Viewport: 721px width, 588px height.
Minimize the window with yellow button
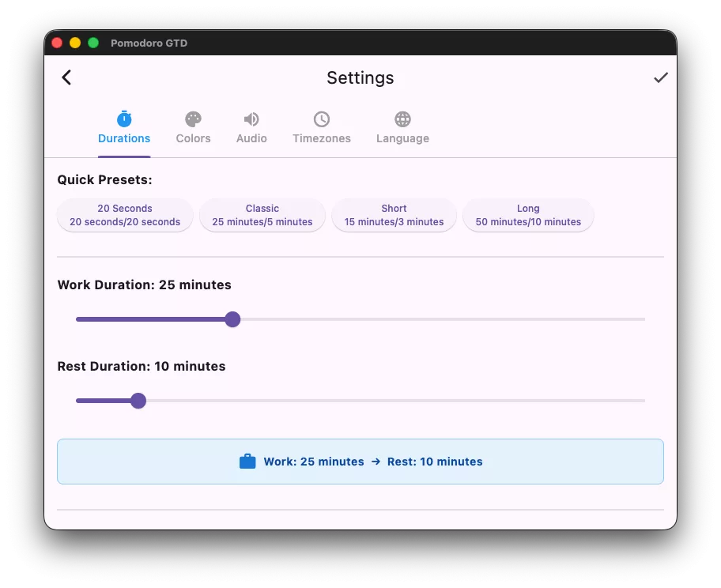coord(75,43)
